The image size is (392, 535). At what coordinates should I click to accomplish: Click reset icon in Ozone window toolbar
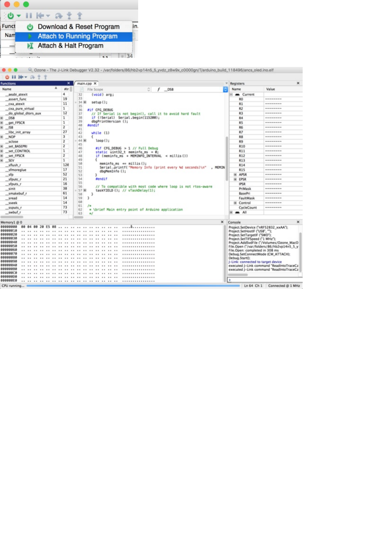click(x=21, y=77)
